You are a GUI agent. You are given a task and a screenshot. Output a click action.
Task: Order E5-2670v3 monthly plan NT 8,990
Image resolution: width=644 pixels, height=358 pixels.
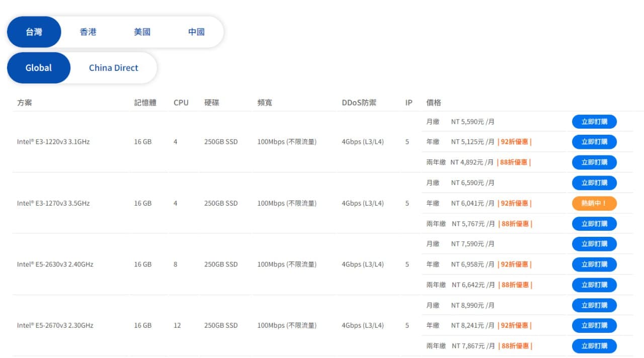(594, 305)
